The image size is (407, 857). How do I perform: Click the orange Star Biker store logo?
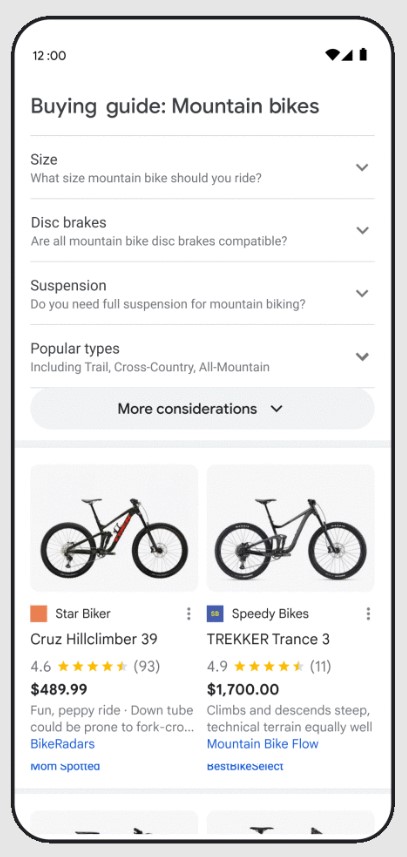pos(39,614)
